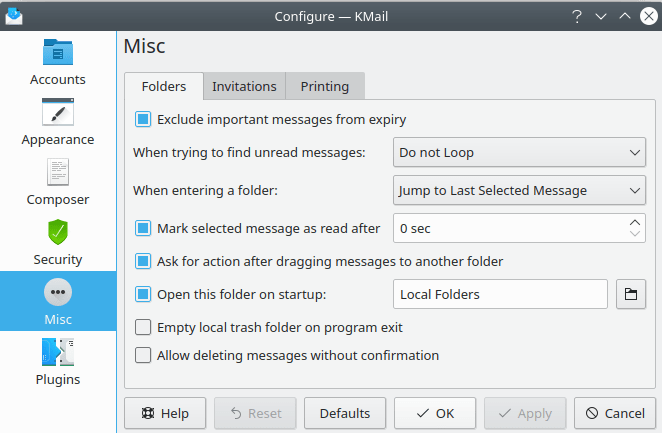
Task: Open the Security shield icon
Action: point(58,232)
